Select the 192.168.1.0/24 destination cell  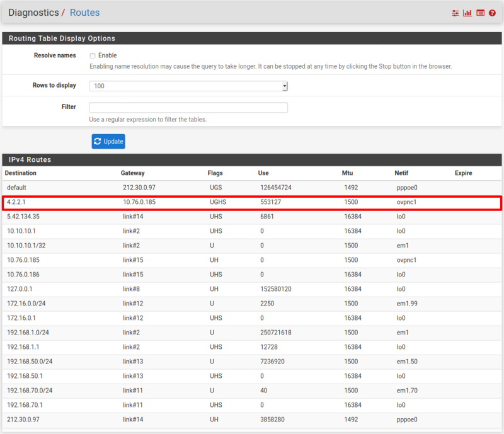click(x=28, y=332)
